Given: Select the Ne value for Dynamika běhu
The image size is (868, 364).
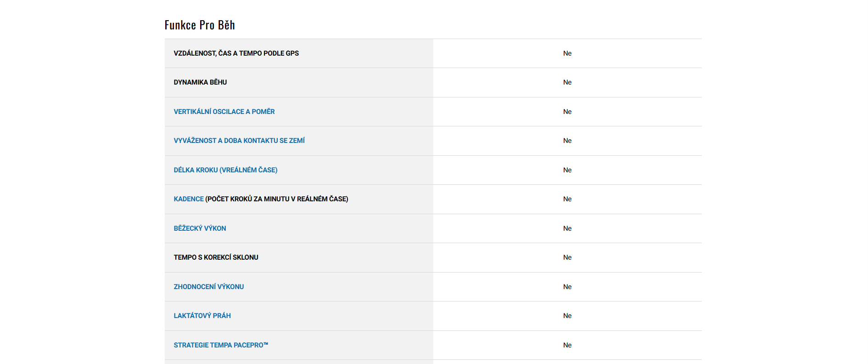Looking at the screenshot, I should coord(567,82).
